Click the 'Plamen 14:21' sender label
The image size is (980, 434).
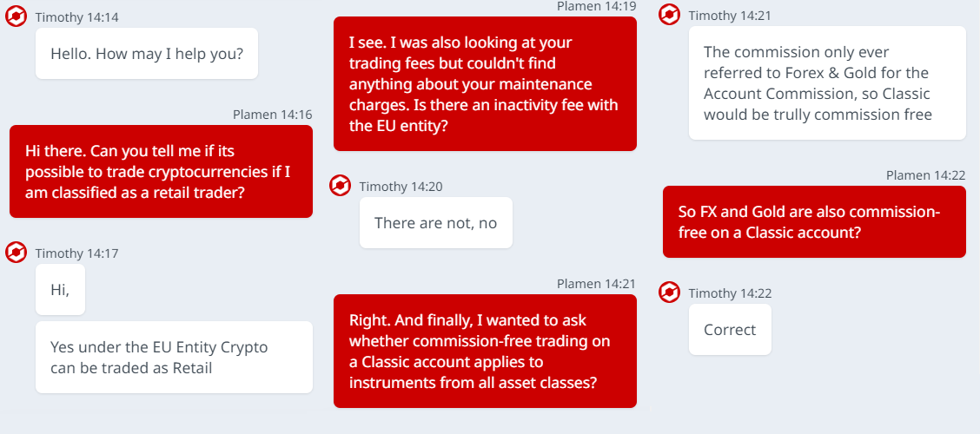(596, 284)
